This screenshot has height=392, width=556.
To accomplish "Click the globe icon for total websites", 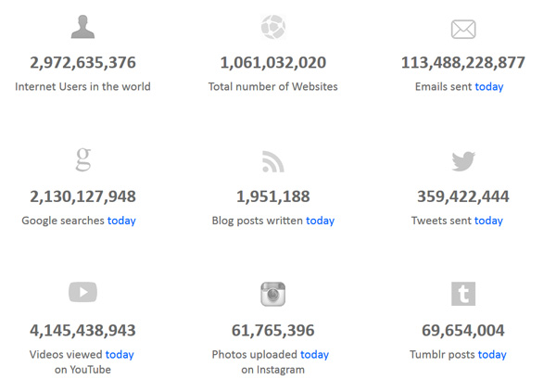I will coord(272,28).
